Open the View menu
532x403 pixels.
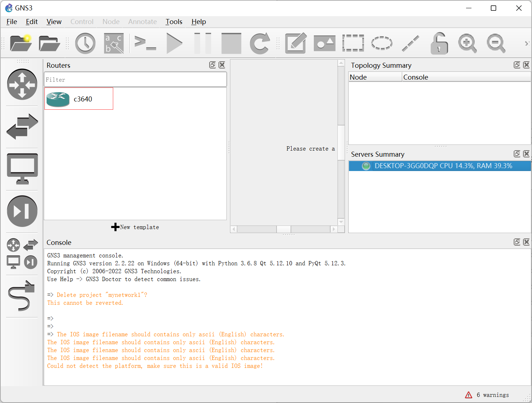pyautogui.click(x=54, y=22)
